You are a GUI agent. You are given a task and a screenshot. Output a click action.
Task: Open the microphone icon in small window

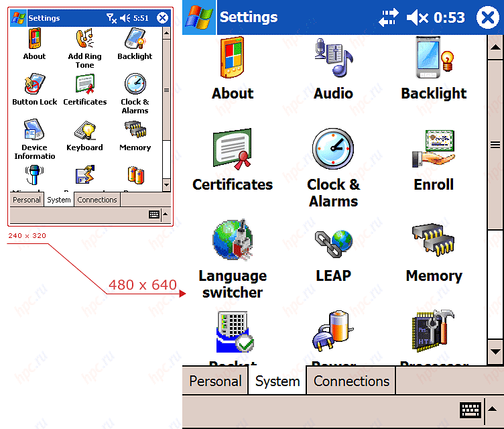click(x=34, y=175)
